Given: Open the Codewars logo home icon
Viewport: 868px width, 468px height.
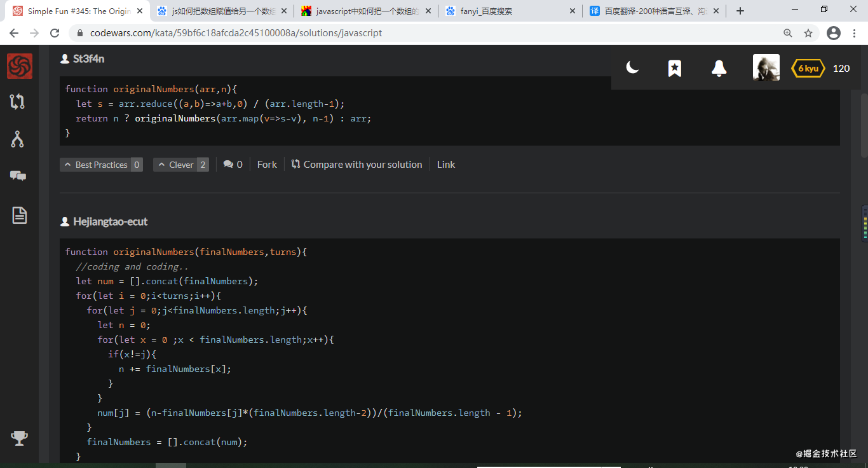Looking at the screenshot, I should (x=20, y=66).
